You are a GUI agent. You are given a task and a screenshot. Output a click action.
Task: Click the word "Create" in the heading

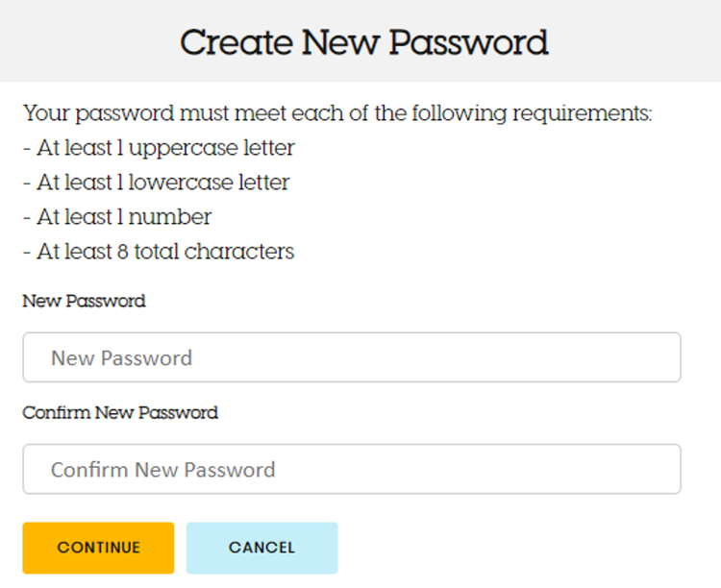point(236,42)
